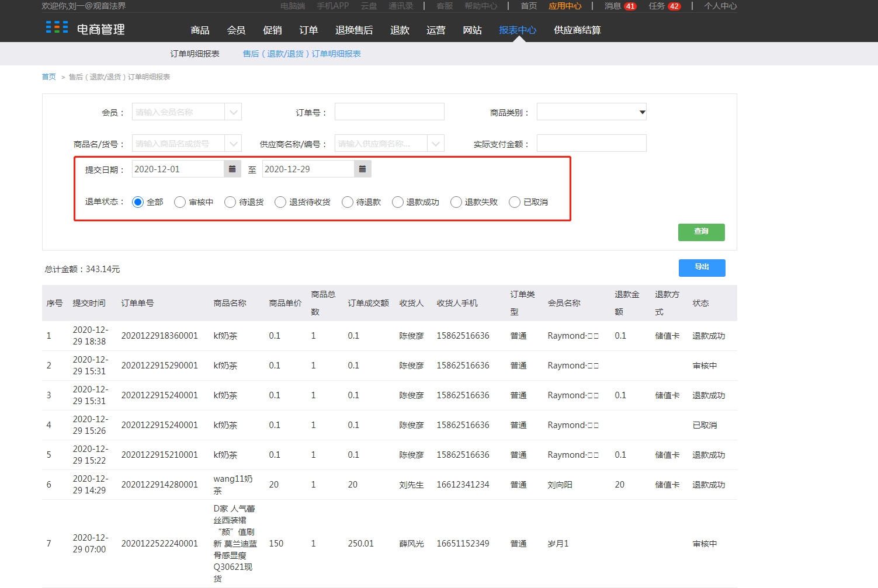Click phone number 16651152349
The width and height of the screenshot is (878, 588).
463,544
